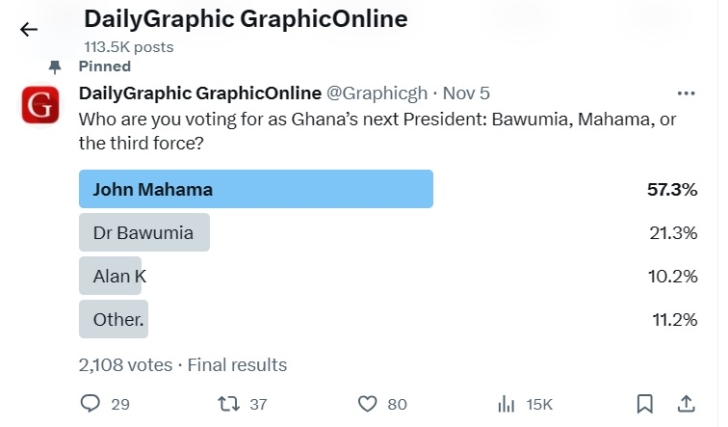The height and width of the screenshot is (427, 728).
Task: Click the back arrow icon
Action: [29, 30]
